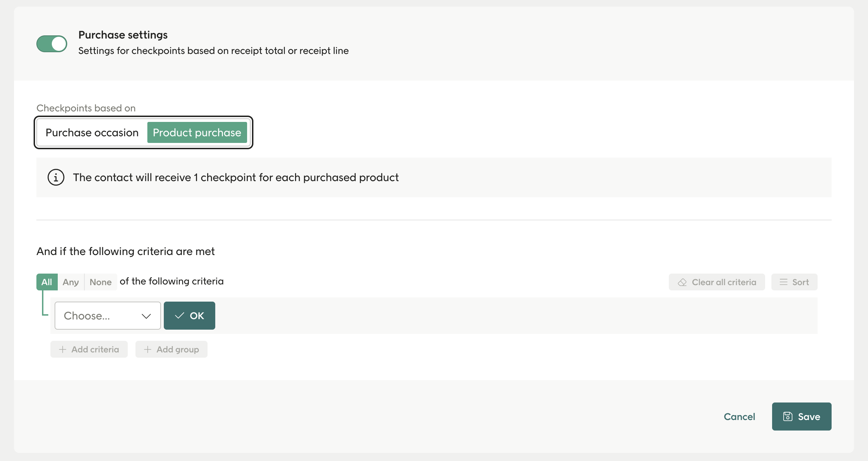Click the plus icon on Add criteria
Screen dimensions: 868x461
(63, 349)
